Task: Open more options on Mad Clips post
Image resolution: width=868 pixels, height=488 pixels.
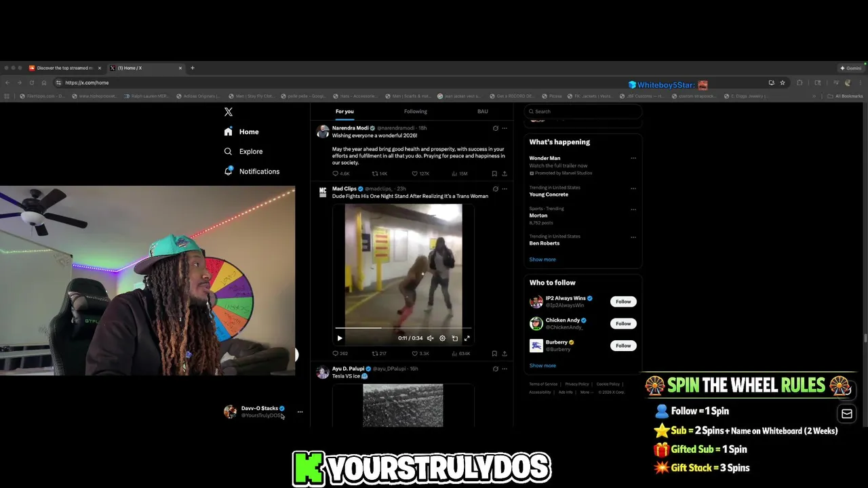Action: pos(505,189)
